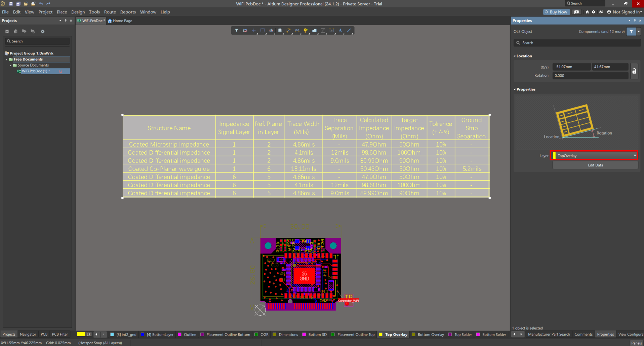The width and height of the screenshot is (644, 346).
Task: Activate the interactive routing tool
Action: pyautogui.click(x=288, y=31)
